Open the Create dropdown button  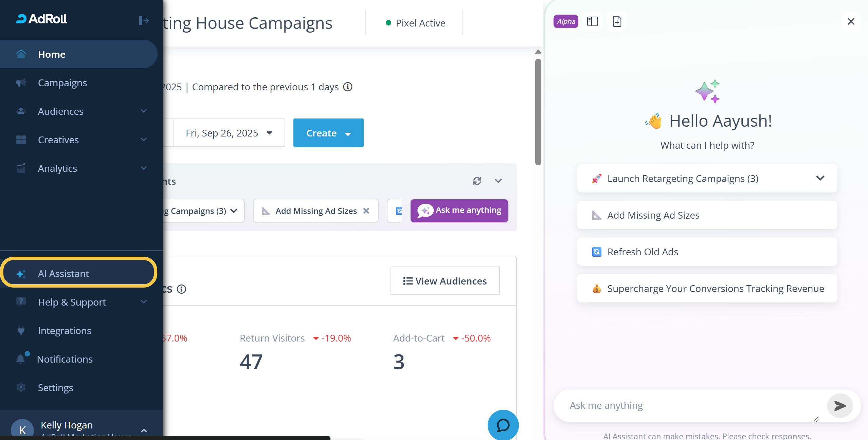(x=328, y=133)
